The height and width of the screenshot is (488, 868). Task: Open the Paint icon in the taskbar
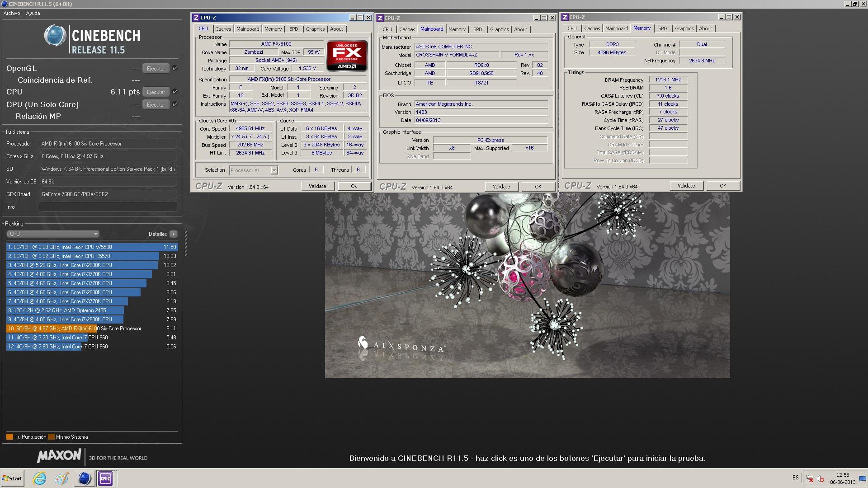tap(61, 478)
